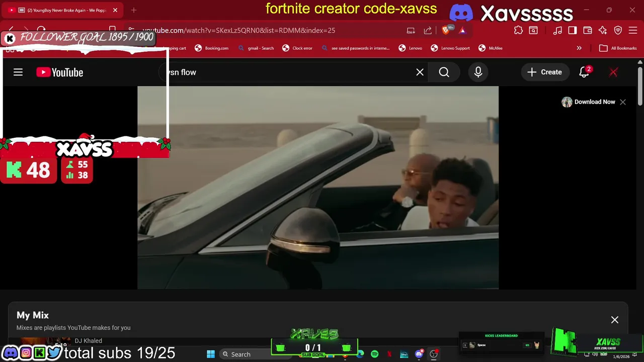Viewport: 644px width, 362px height.
Task: Open the Brave Playlist music note
Action: 557,30
